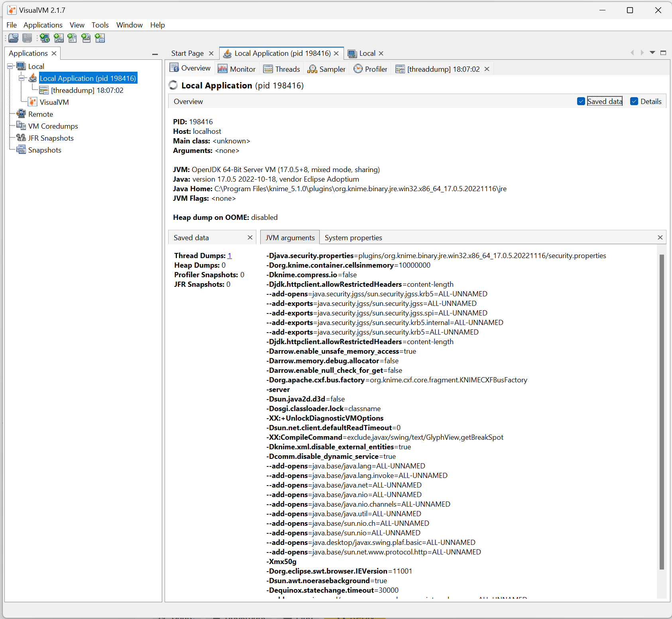The width and height of the screenshot is (672, 619).
Task: Open the Threads subtab
Action: pos(282,69)
